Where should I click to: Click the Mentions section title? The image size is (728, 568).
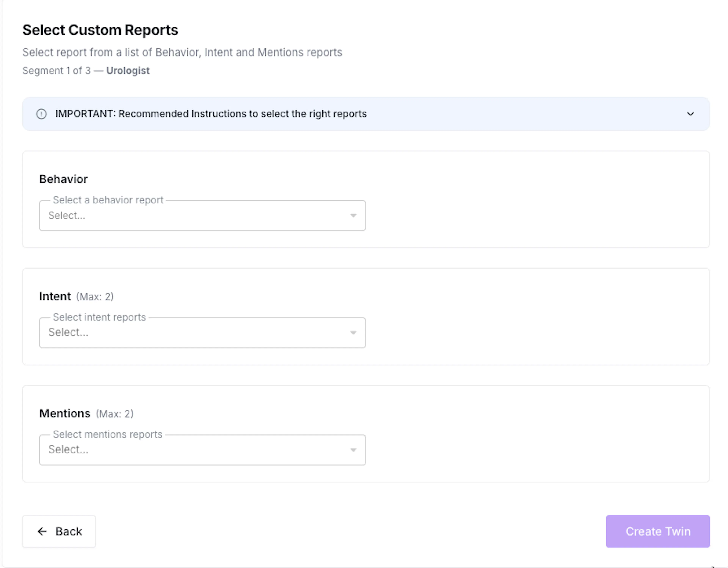click(65, 413)
